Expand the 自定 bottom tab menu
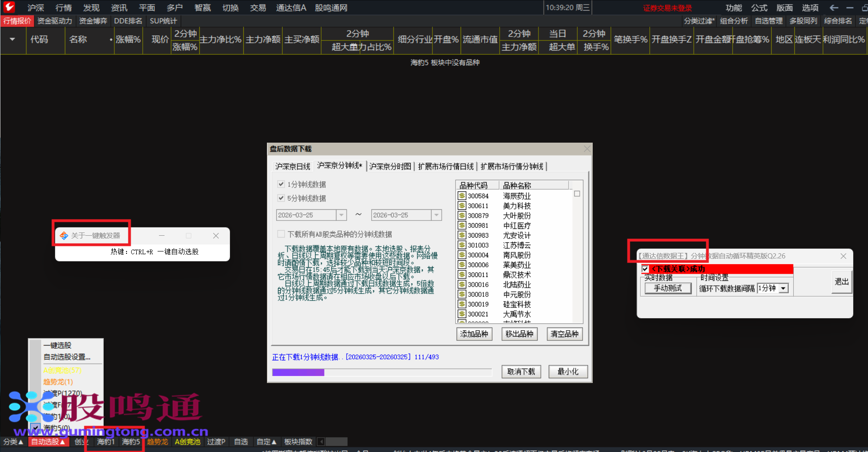The image size is (868, 452). tap(266, 442)
